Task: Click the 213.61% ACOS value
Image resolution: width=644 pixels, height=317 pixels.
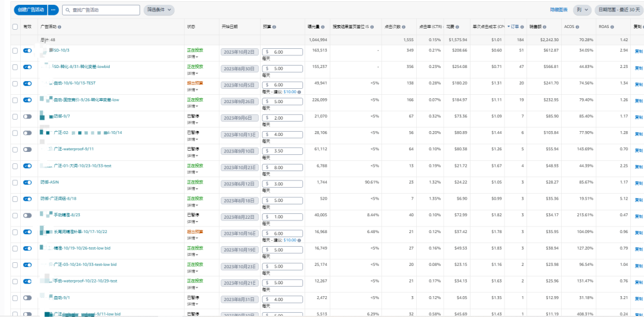Action: pyautogui.click(x=584, y=215)
